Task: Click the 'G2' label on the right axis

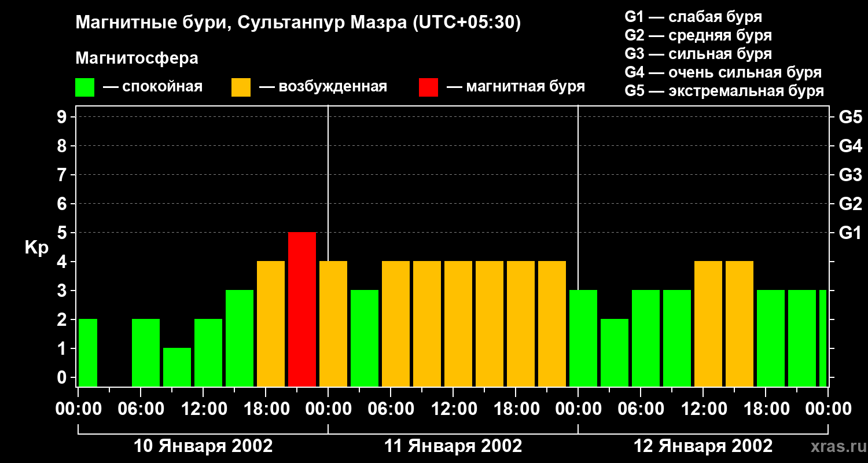Action: pyautogui.click(x=850, y=204)
